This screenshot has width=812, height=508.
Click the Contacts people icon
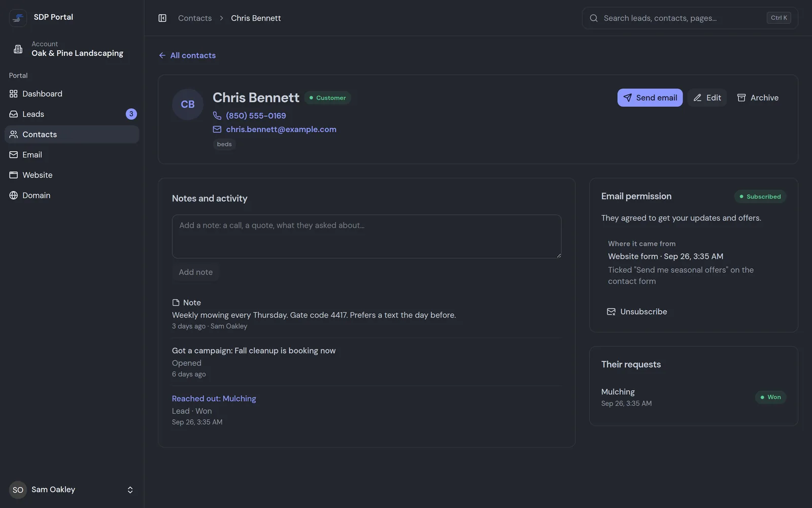(14, 135)
